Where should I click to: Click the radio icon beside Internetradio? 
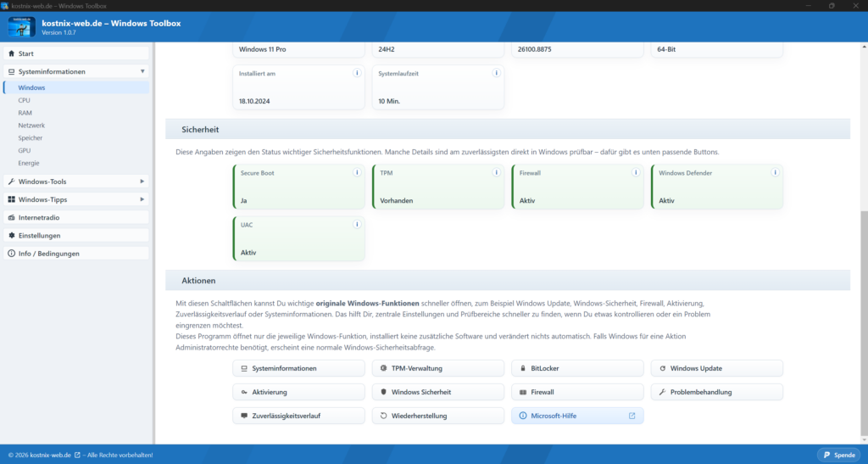[x=11, y=218]
